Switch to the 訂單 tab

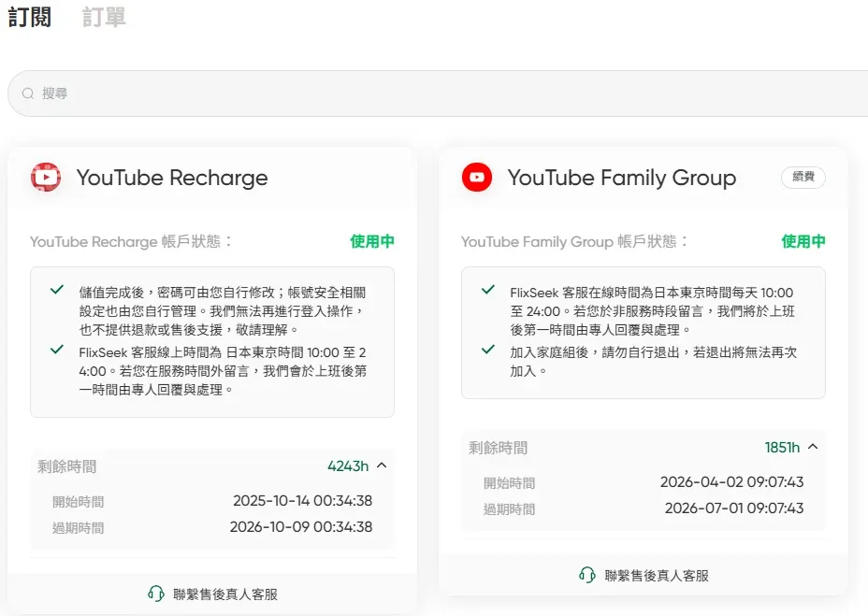coord(104,17)
